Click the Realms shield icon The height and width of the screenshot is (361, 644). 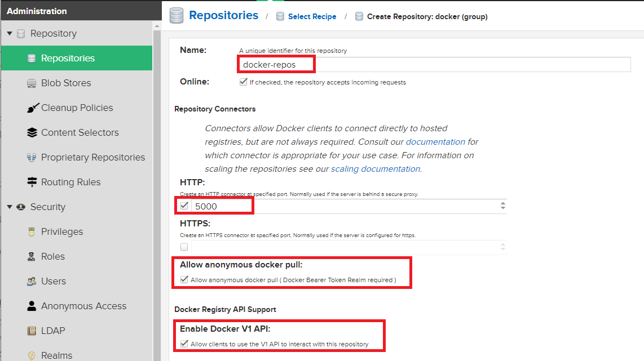point(32,356)
